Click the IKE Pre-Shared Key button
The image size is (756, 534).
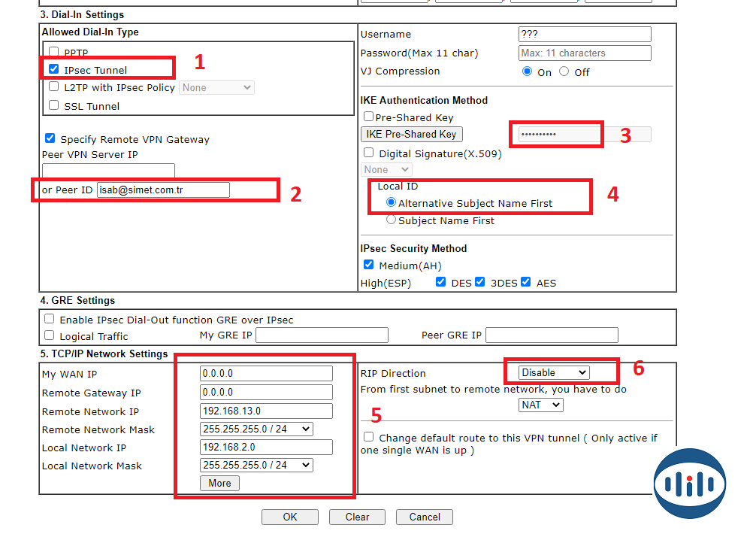[x=411, y=134]
